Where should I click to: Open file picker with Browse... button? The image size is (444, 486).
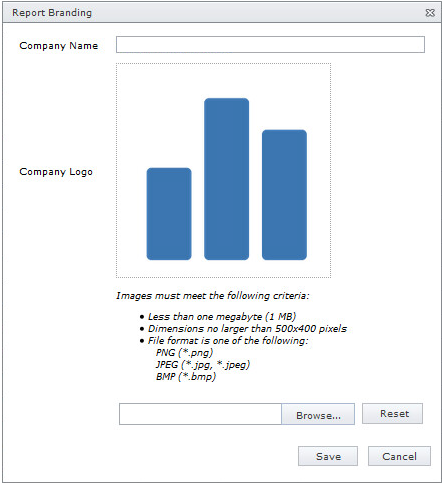point(318,414)
